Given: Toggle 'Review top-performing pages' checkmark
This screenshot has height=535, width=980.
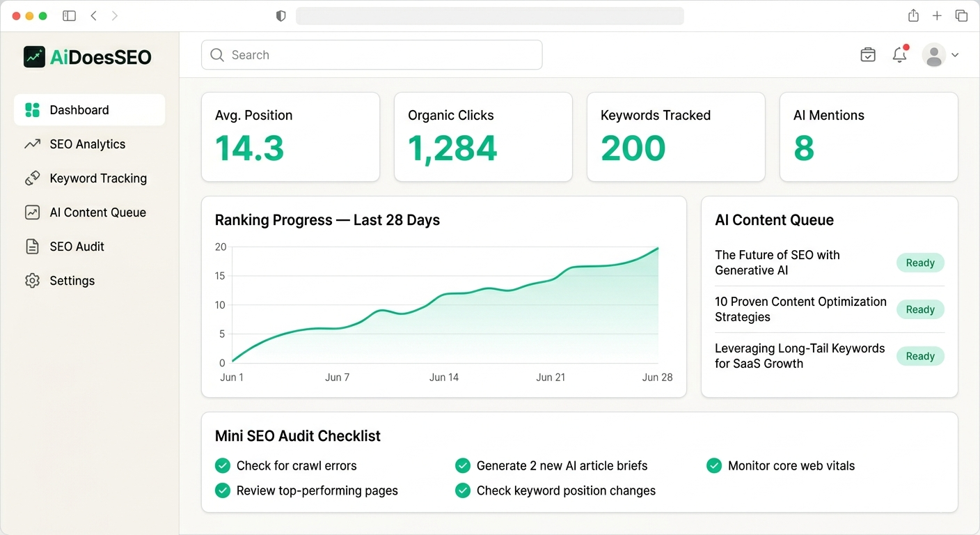Looking at the screenshot, I should (x=223, y=490).
